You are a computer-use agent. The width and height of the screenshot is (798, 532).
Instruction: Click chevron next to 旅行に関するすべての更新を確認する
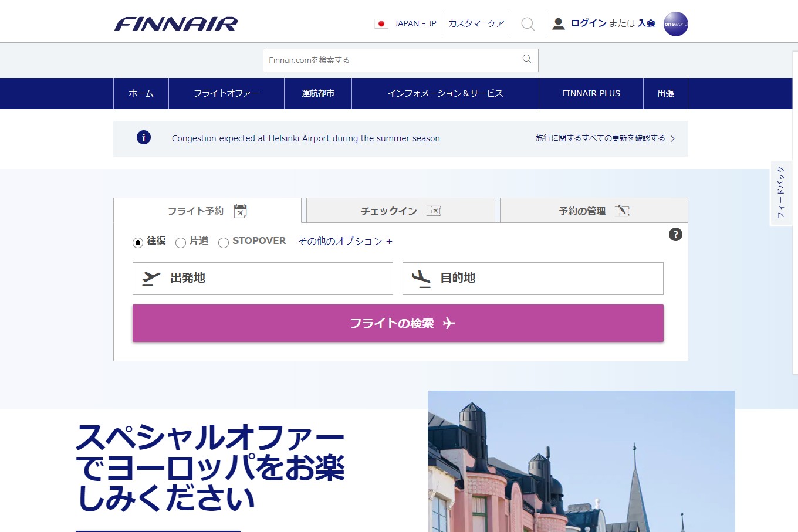click(672, 138)
